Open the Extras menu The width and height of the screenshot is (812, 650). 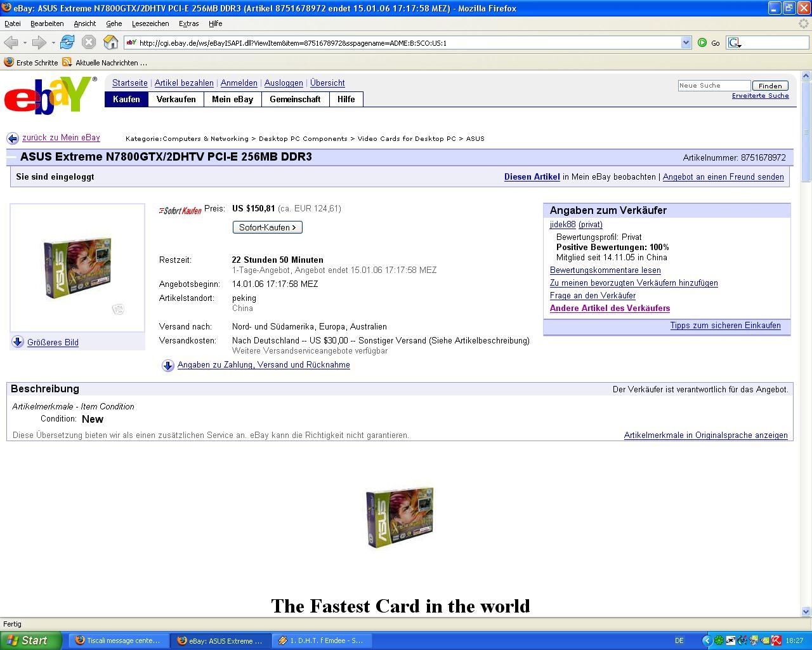(x=189, y=23)
